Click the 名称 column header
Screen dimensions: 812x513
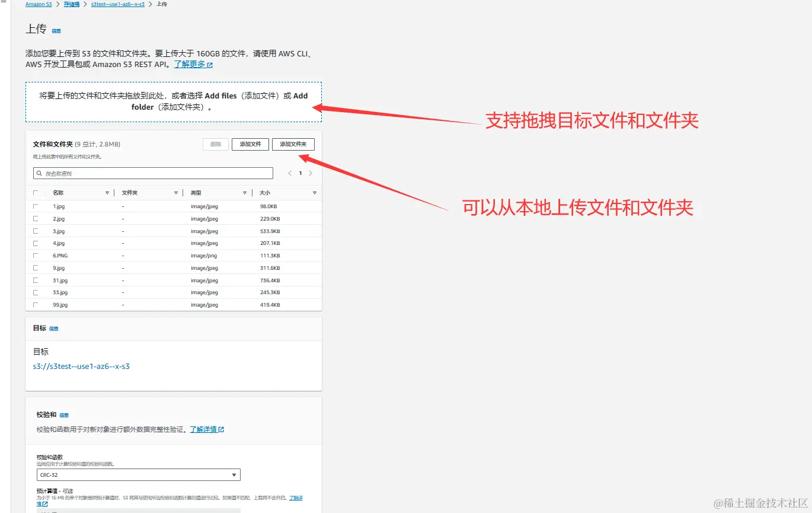click(58, 193)
